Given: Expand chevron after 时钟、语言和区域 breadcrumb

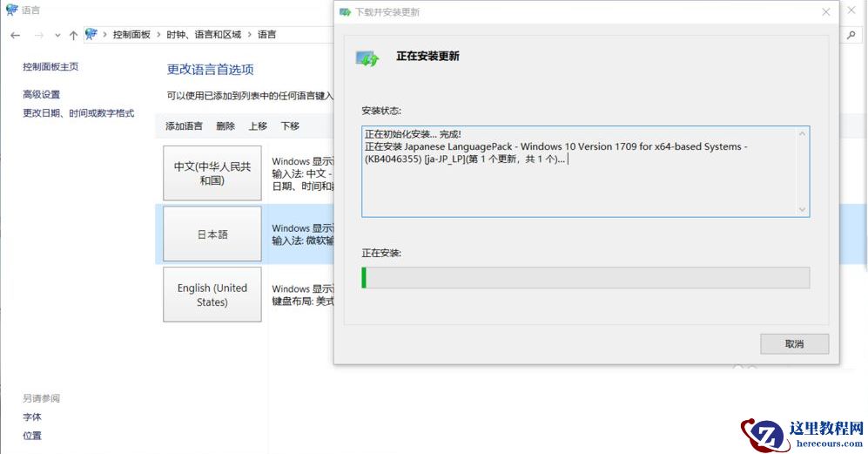Looking at the screenshot, I should [250, 34].
